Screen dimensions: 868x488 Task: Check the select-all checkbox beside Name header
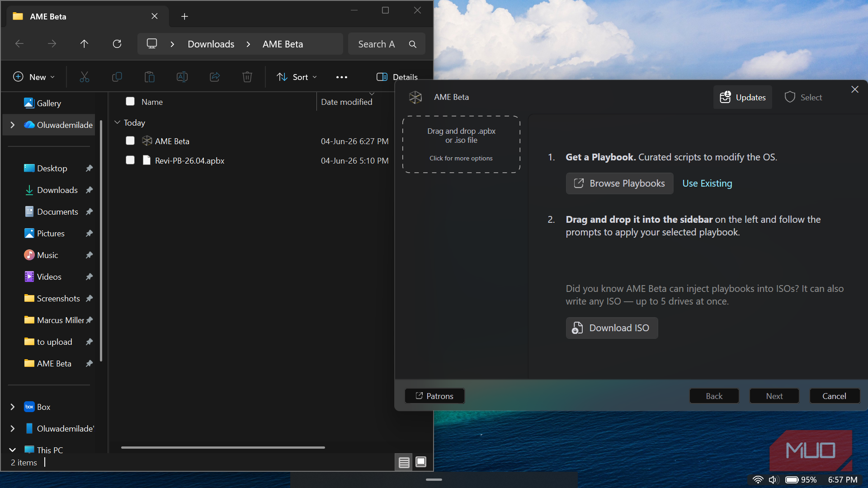point(130,102)
